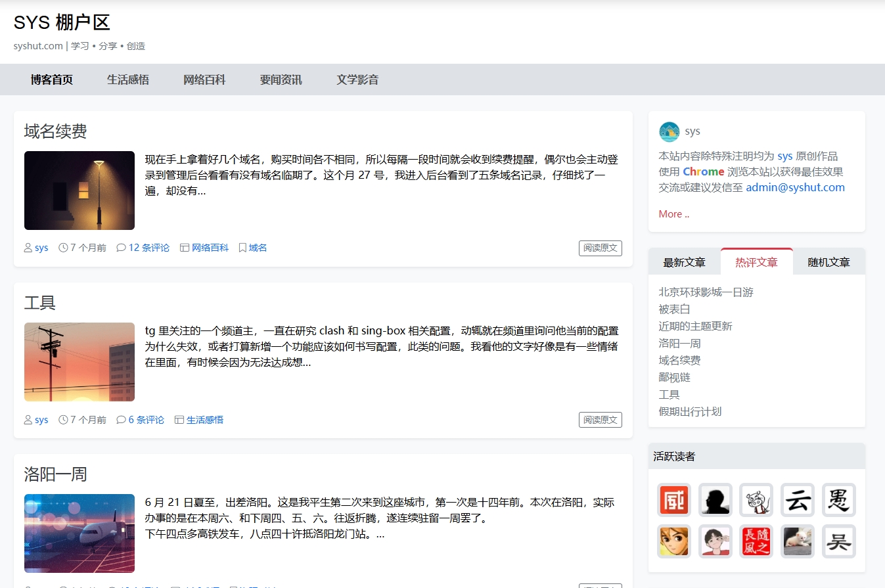
Task: Click the comment icon on the 工具 article
Action: 121,419
